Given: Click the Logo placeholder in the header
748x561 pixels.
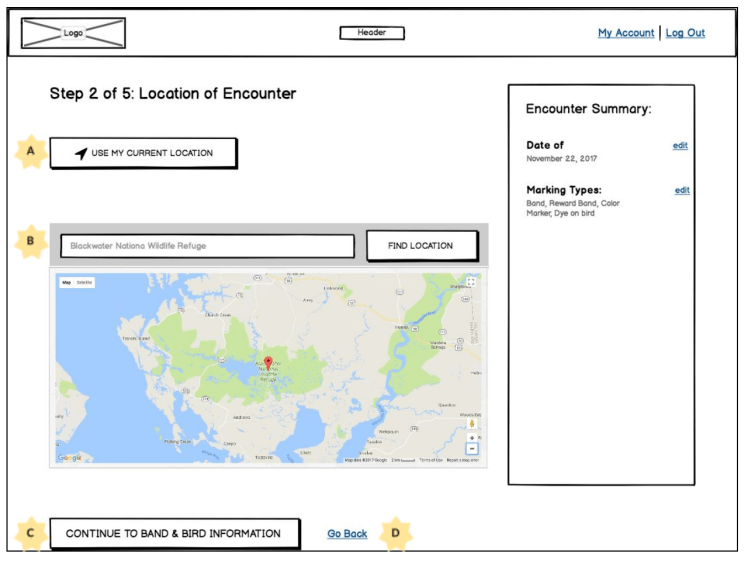Looking at the screenshot, I should [x=73, y=33].
